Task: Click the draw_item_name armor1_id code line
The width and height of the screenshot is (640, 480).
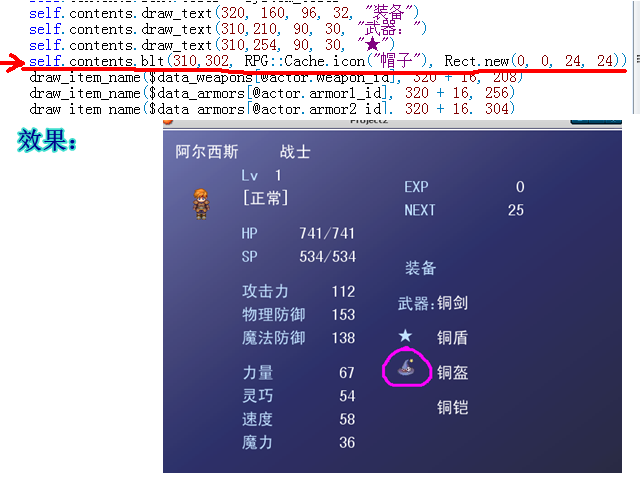Action: (x=272, y=93)
